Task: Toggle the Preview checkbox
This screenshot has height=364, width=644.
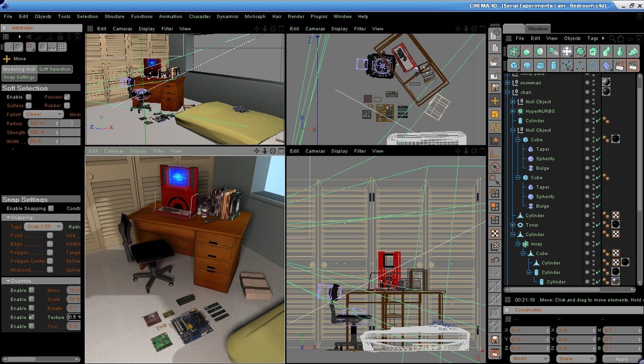Action: coord(67,97)
